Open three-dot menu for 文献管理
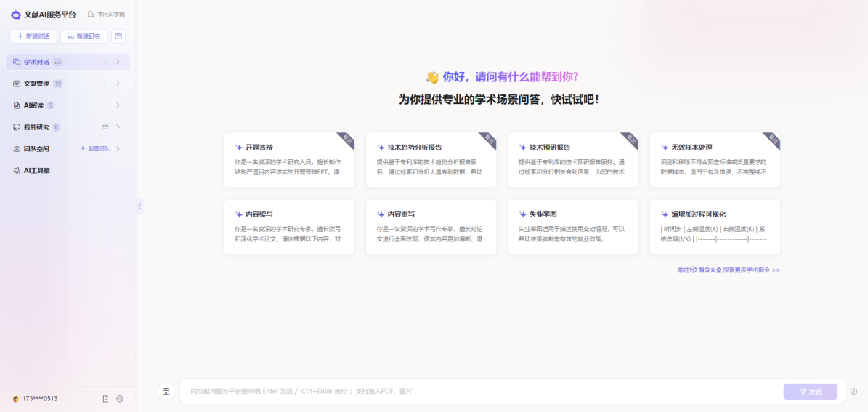868x412 pixels. click(x=105, y=84)
